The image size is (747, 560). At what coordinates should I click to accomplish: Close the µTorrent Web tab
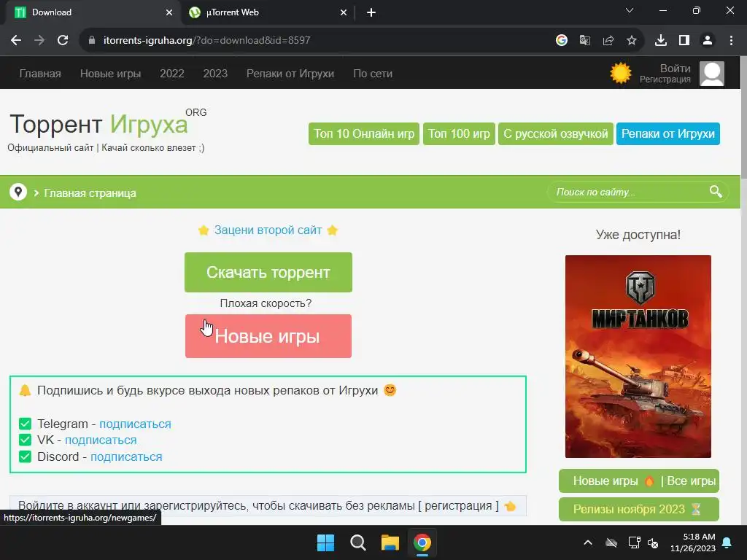tap(344, 13)
